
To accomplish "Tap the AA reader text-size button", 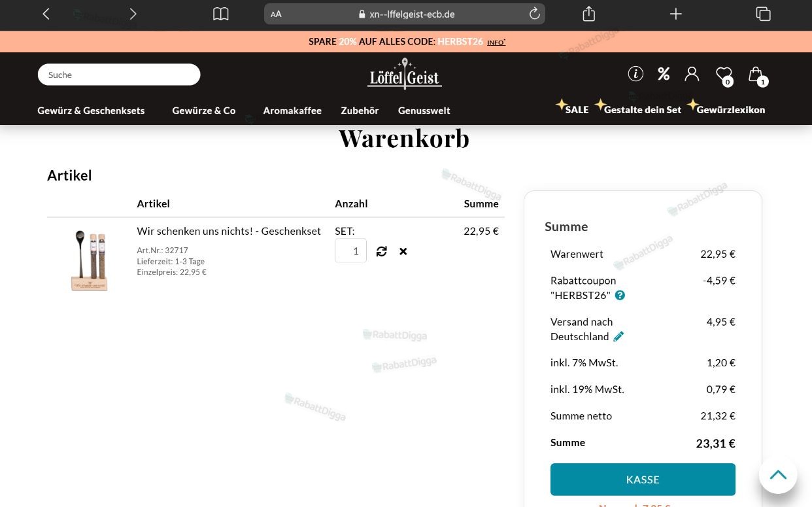I will click(276, 14).
